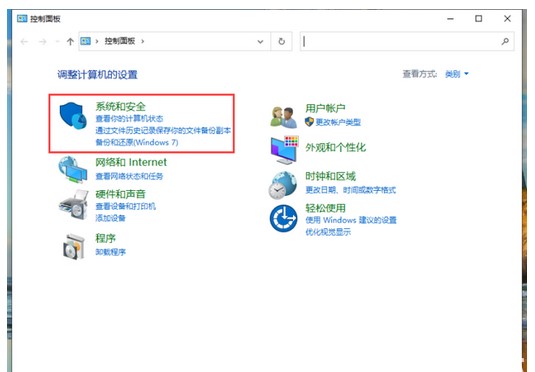Open 查看你的计算机状态 link
This screenshot has height=372, width=535.
pos(129,118)
